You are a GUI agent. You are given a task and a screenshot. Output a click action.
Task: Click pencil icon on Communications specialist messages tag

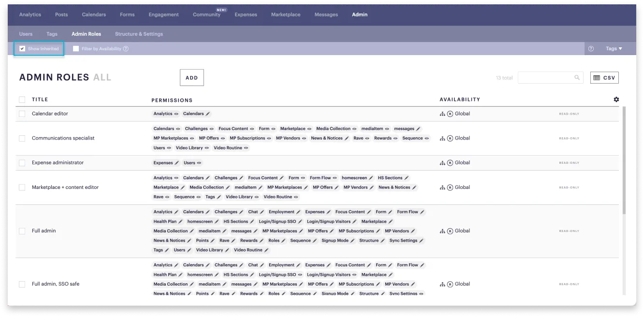pos(418,129)
